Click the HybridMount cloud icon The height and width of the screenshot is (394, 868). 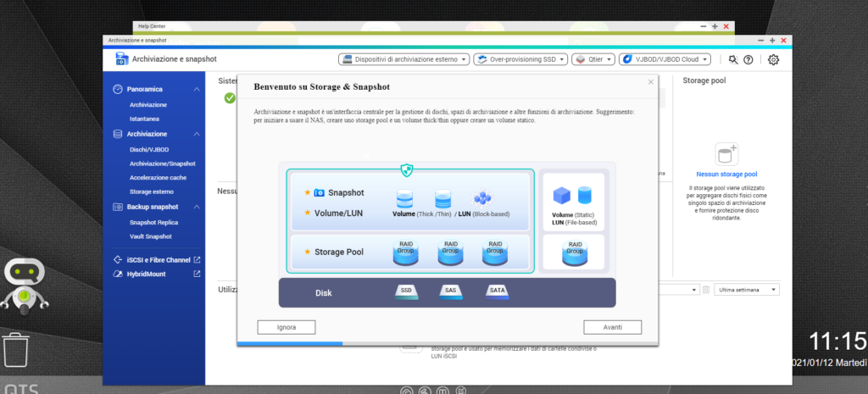tap(117, 274)
